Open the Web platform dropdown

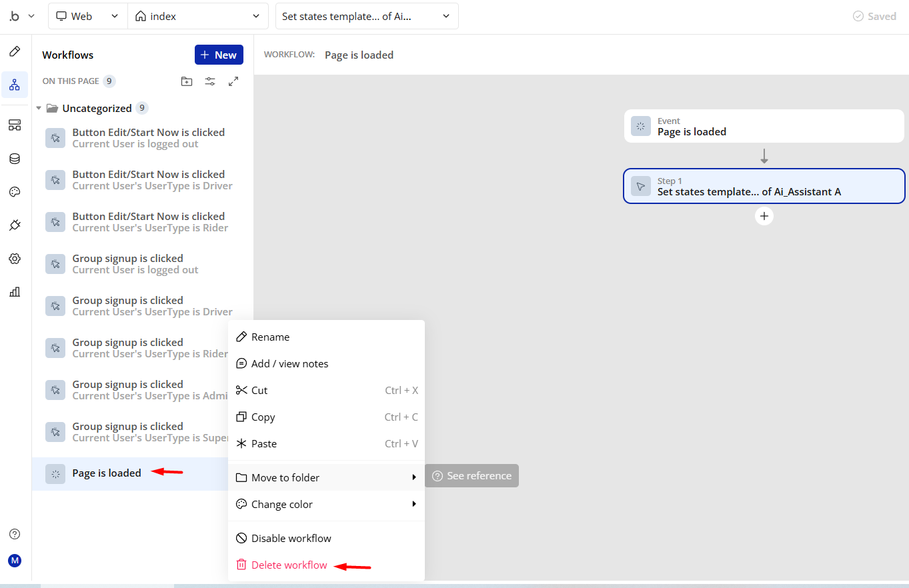coord(87,16)
